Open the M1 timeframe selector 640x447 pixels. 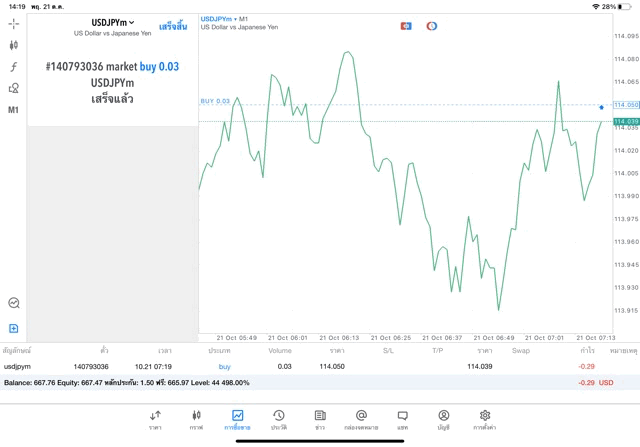click(14, 110)
